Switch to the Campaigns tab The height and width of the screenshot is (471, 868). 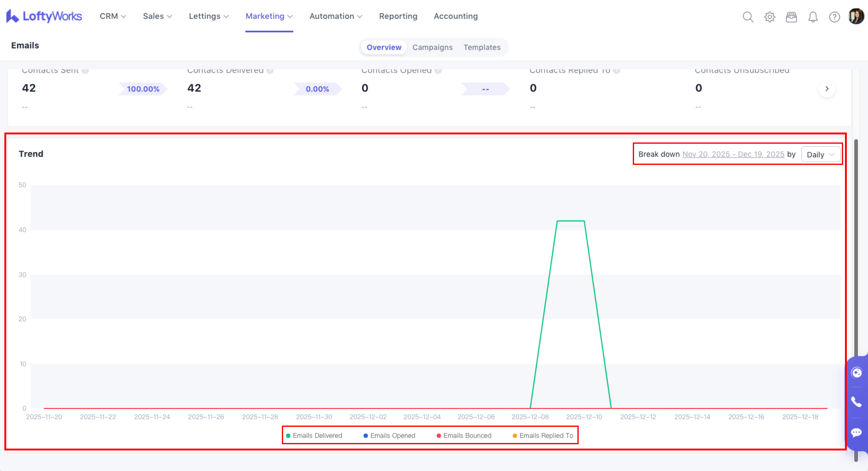click(x=432, y=48)
